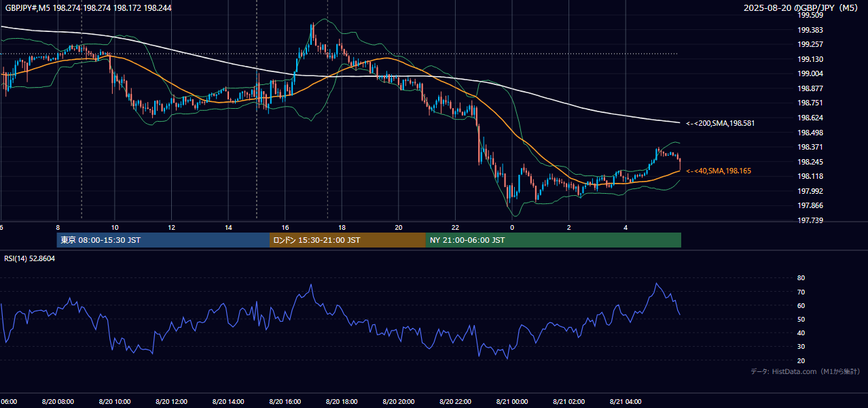
Task: Click the RSI axis level 70
Action: (801, 292)
